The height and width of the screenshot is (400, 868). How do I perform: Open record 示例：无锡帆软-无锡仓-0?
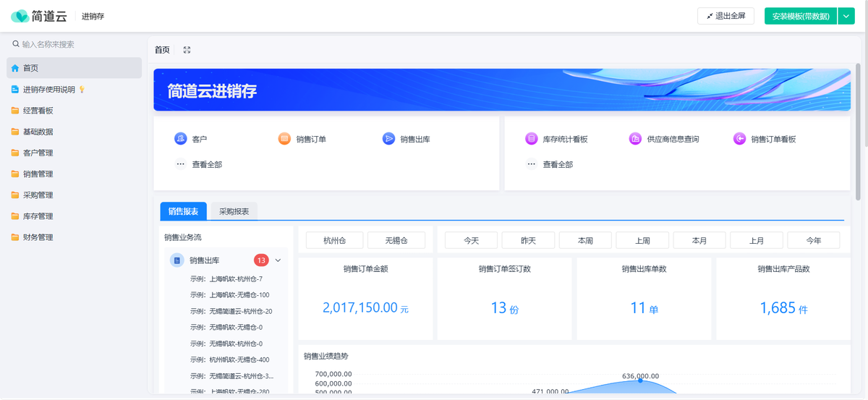[226, 328]
